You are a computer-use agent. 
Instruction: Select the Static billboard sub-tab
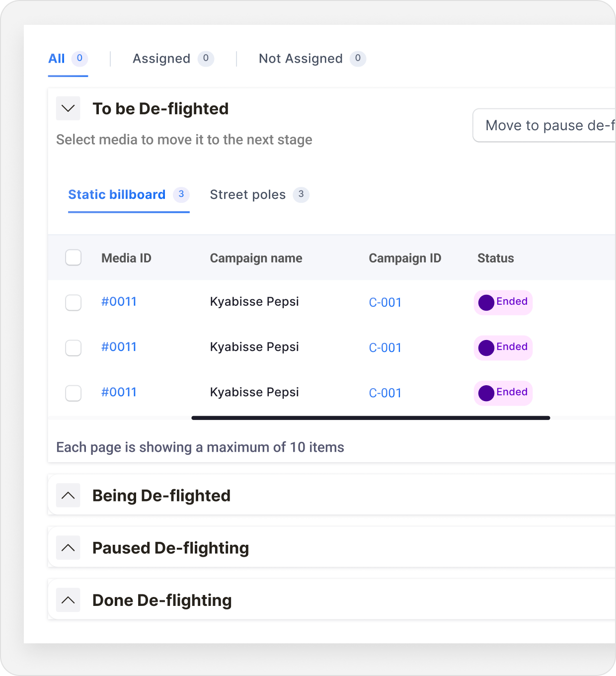tap(117, 194)
